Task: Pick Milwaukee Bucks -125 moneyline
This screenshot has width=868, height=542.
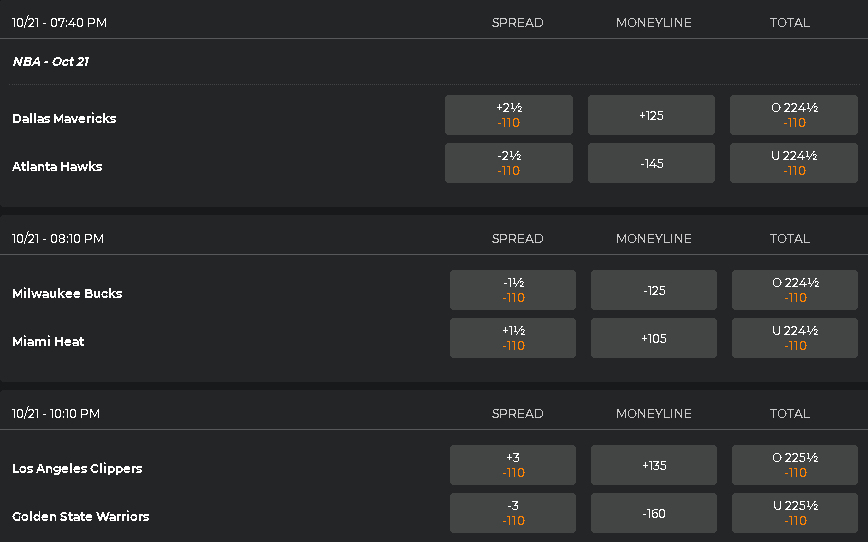Action: [654, 290]
